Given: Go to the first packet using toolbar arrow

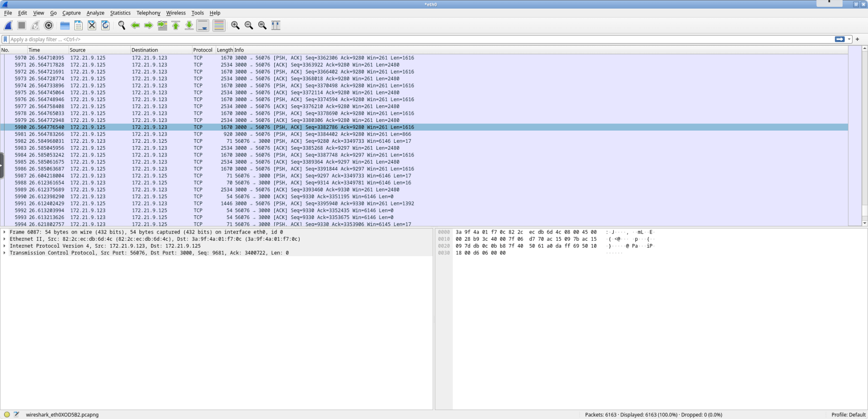Looking at the screenshot, I should click(x=175, y=25).
